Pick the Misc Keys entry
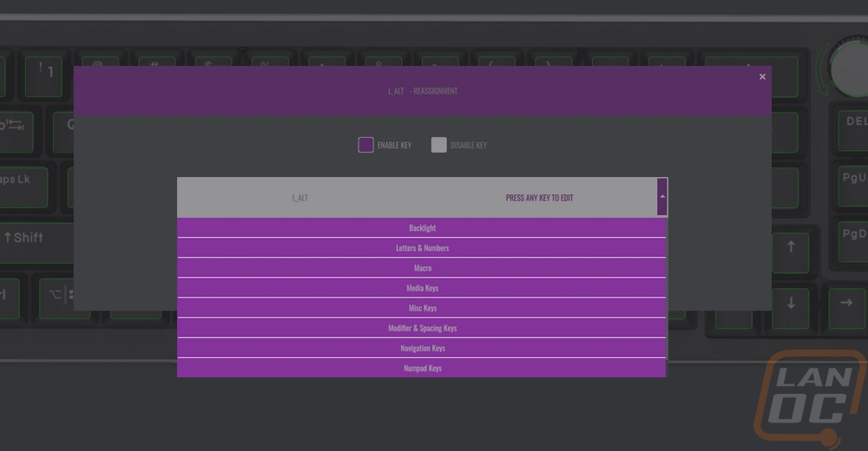Viewport: 868px width, 451px height. tap(422, 308)
